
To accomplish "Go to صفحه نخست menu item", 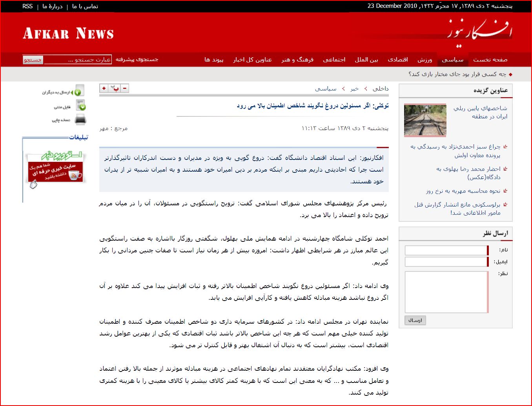I will pos(490,60).
